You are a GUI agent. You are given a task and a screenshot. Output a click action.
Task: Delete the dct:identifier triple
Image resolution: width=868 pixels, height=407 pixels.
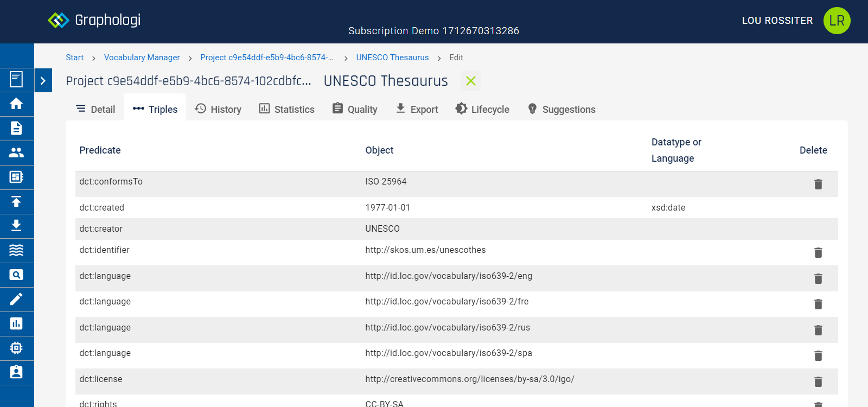[818, 252]
